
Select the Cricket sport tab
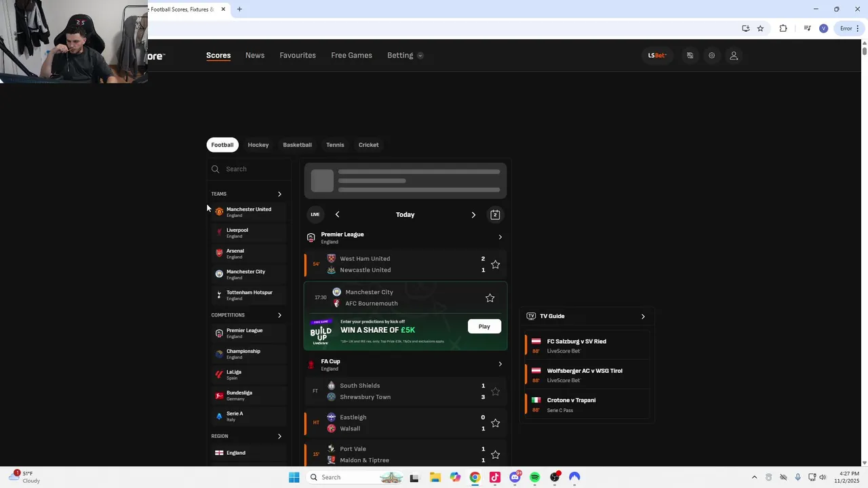tap(369, 144)
